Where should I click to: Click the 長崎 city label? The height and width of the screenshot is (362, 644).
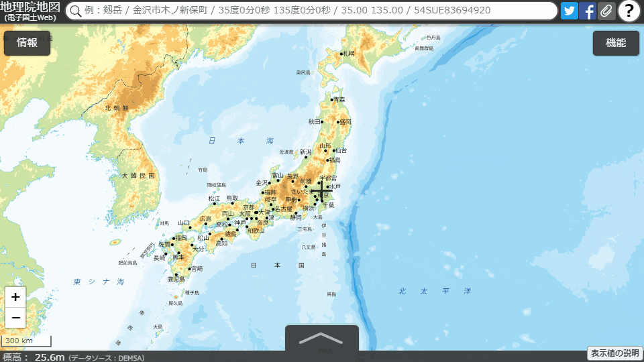[x=160, y=258]
